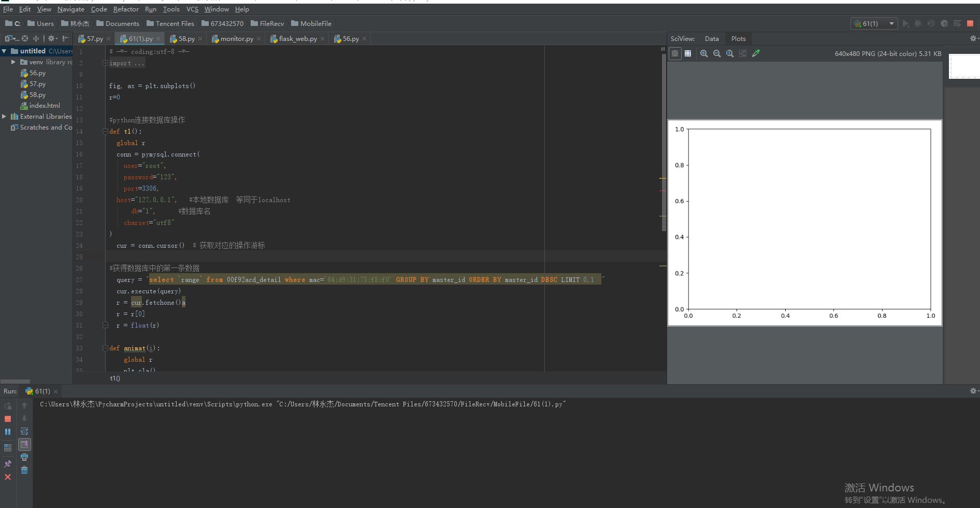
Task: Toggle Scroll to End in Run console
Action: 24,444
